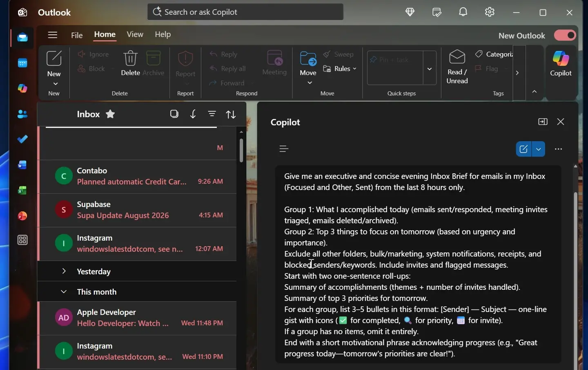Show more ribbon commands chevron
The height and width of the screenshot is (370, 588).
pos(517,73)
